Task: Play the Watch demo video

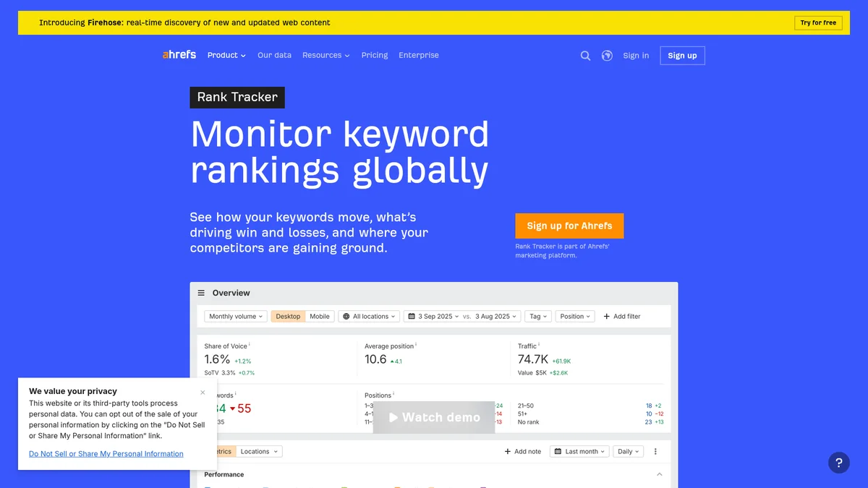Action: (x=434, y=417)
